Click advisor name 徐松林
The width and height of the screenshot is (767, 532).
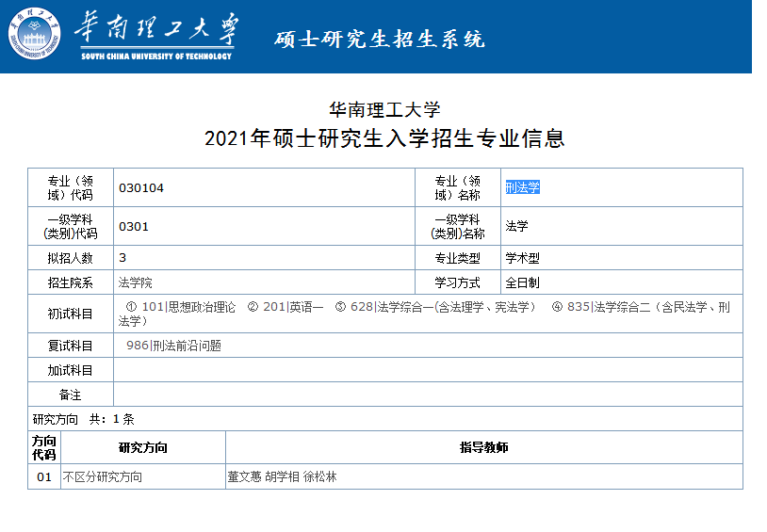(320, 476)
